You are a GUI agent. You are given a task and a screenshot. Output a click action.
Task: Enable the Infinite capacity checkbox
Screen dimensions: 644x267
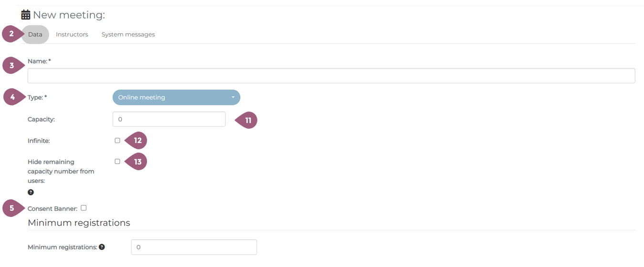(117, 141)
